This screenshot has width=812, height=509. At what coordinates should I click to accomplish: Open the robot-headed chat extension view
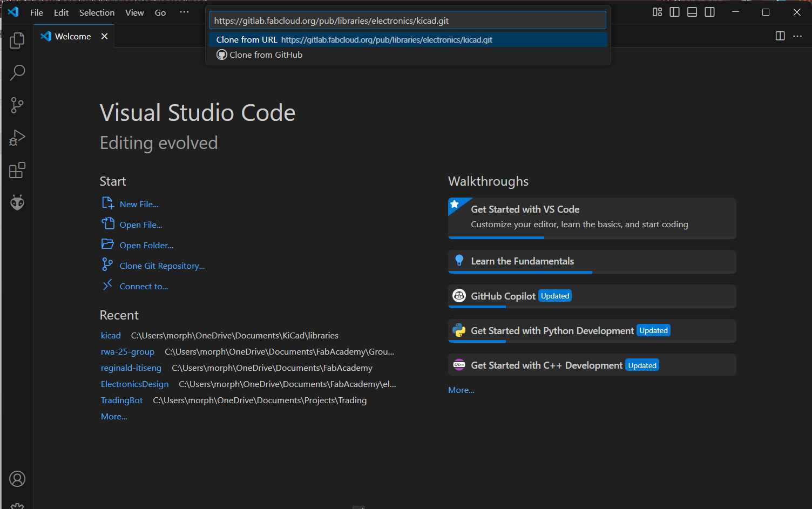[17, 202]
